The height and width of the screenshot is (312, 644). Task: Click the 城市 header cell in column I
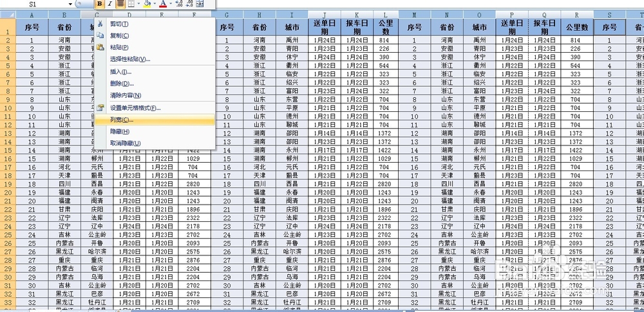tap(292, 28)
